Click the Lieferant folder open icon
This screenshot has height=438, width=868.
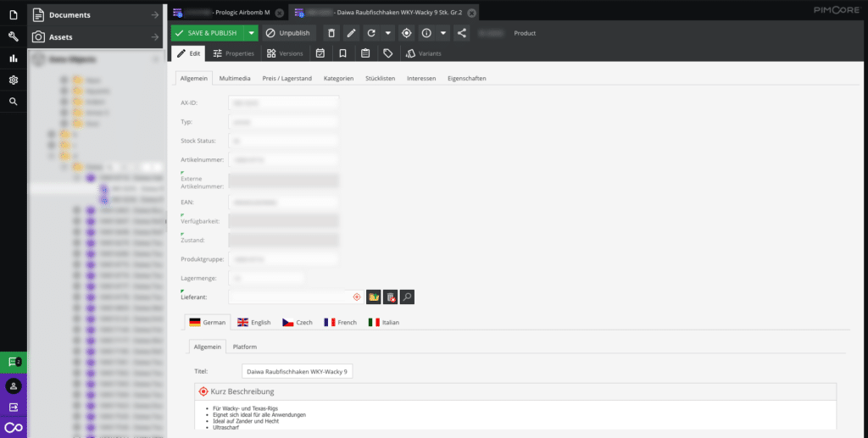click(374, 297)
